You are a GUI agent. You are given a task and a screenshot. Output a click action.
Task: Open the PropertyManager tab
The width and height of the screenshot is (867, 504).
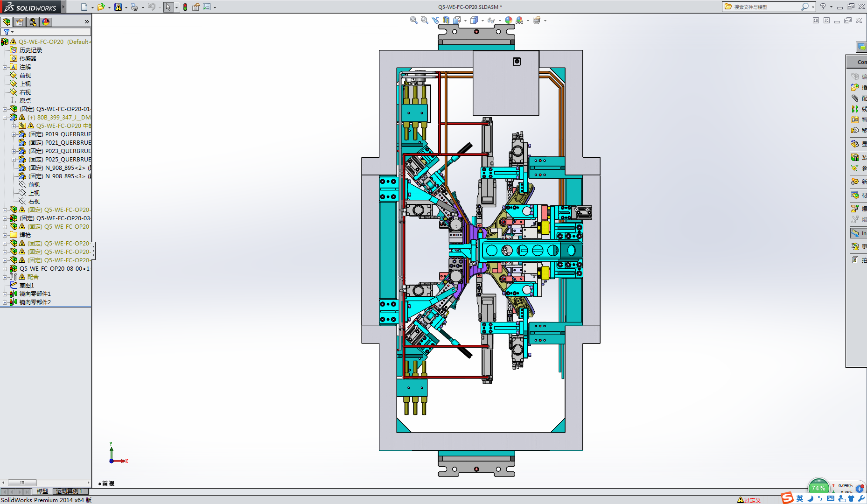coord(20,22)
